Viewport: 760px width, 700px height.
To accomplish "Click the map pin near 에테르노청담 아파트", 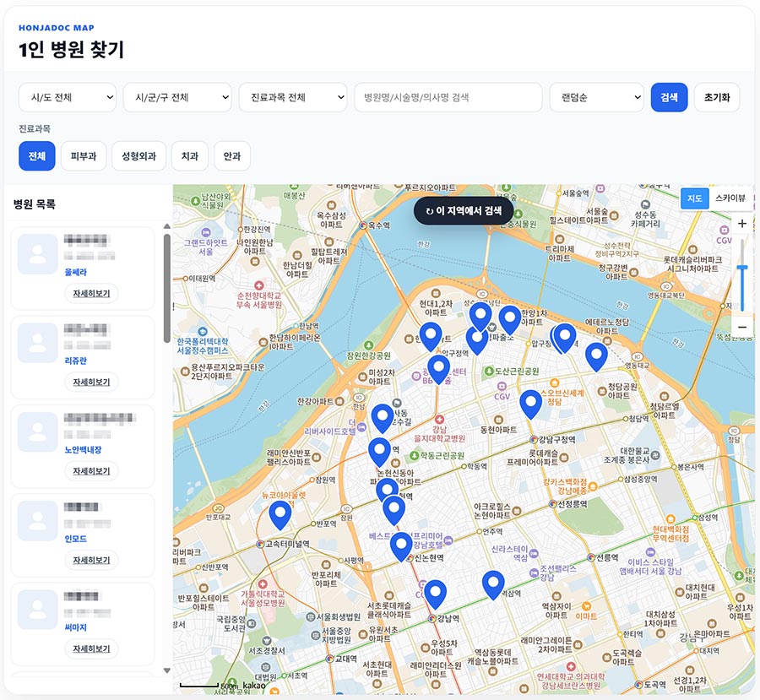I will point(596,357).
